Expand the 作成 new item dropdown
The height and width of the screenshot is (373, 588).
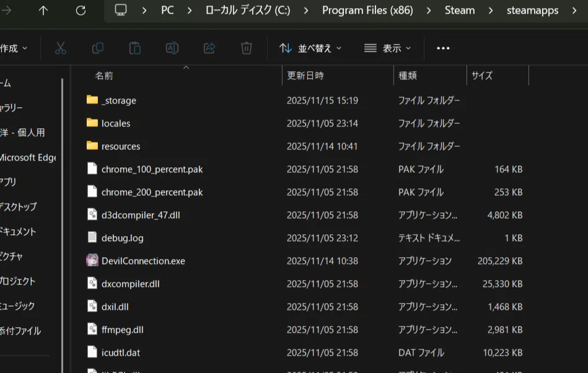point(14,48)
